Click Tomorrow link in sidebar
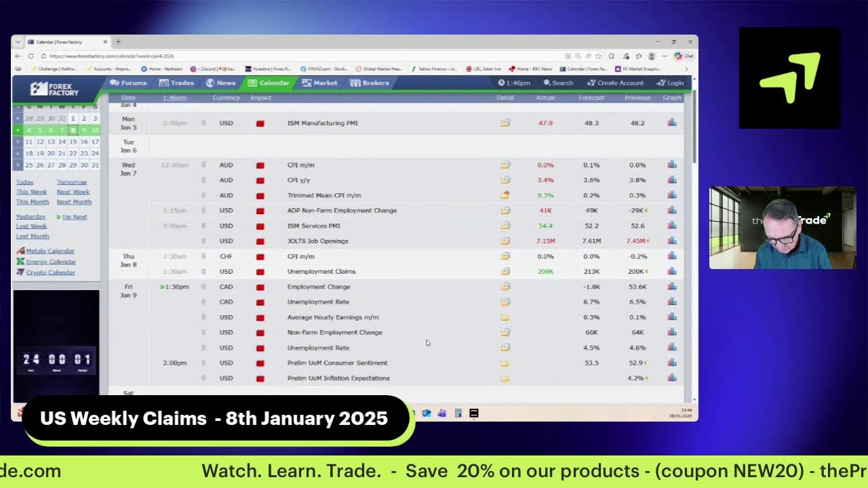Viewport: 868px width, 488px height. (72, 182)
